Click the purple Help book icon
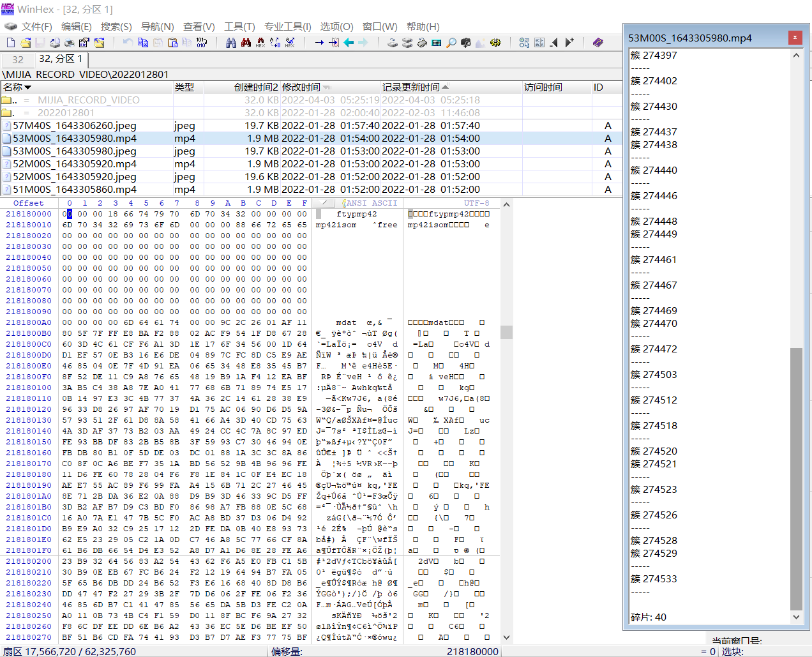812x657 pixels. pyautogui.click(x=598, y=43)
